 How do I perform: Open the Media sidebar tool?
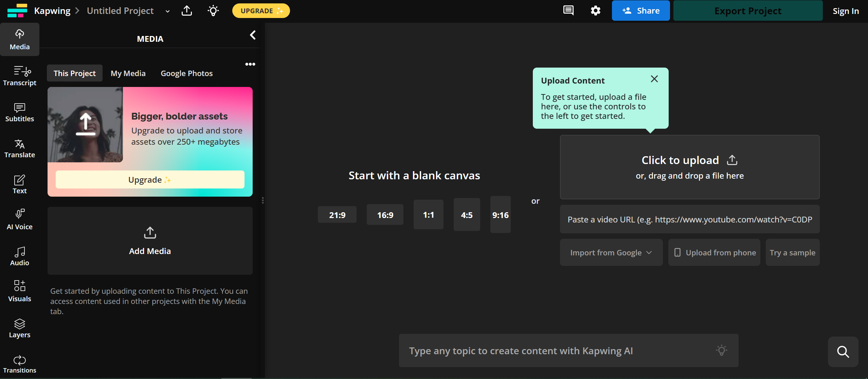click(x=20, y=39)
